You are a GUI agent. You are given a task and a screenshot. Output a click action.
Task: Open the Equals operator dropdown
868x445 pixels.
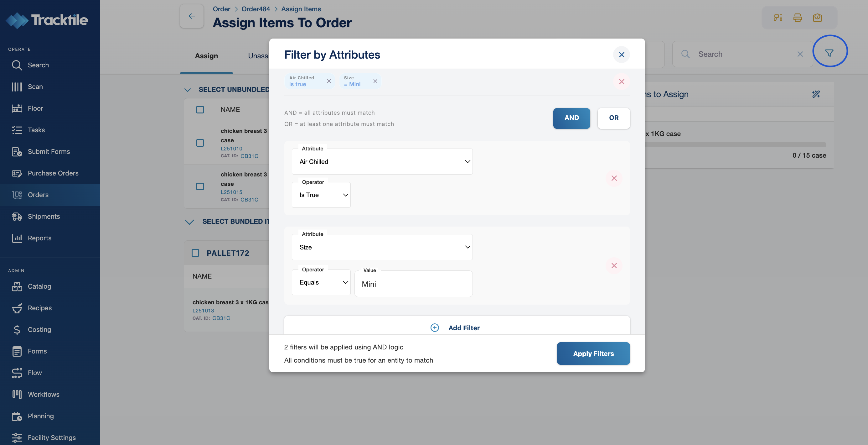click(321, 282)
